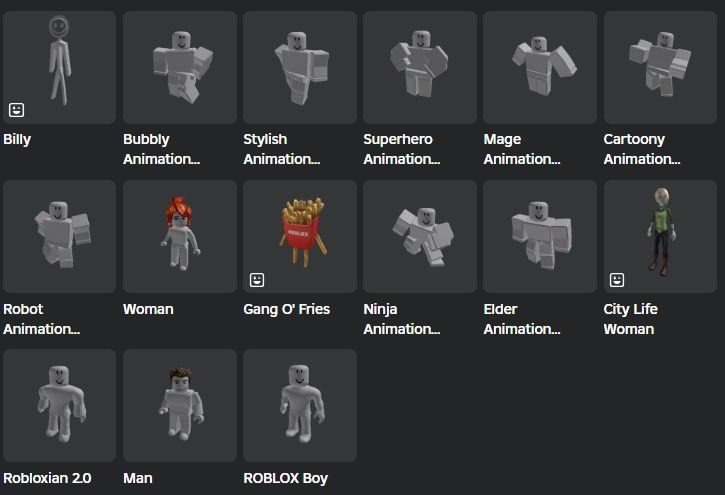Pick the Man avatar with brown hair
This screenshot has height=495, width=725.
[180, 405]
